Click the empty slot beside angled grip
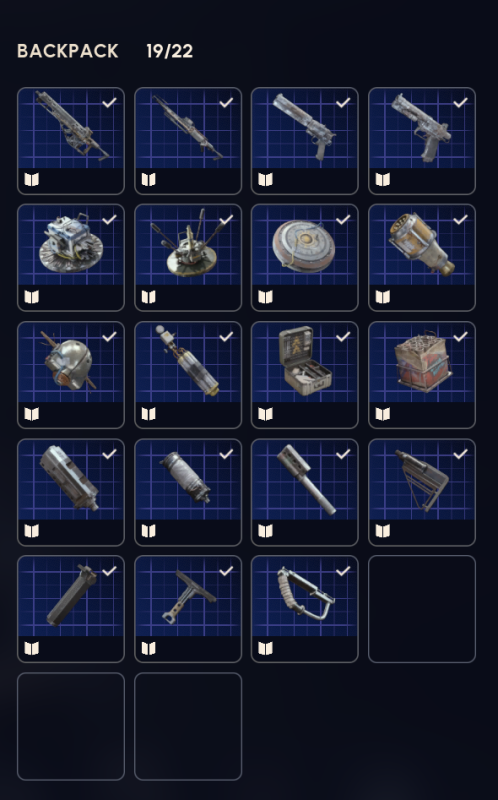Viewport: 498px width, 800px height. 422,609
